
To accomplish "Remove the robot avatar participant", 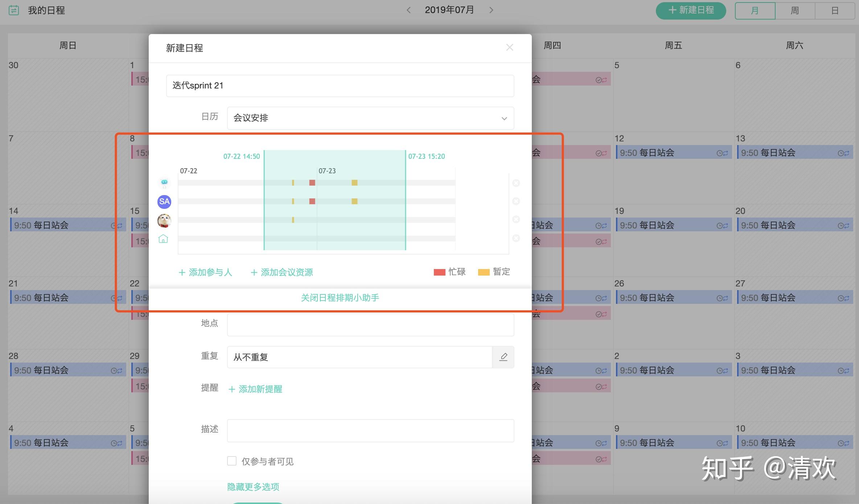I will tap(516, 183).
